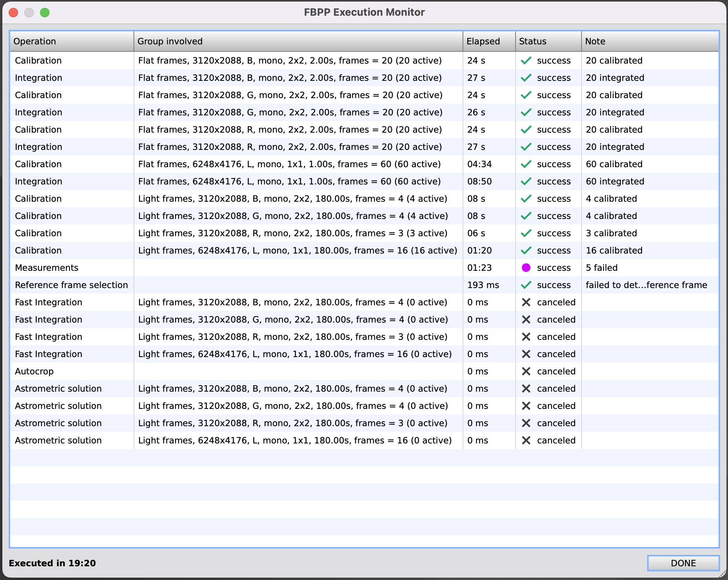Click X icon for Fast Integration G frames
The height and width of the screenshot is (580, 728).
[526, 319]
